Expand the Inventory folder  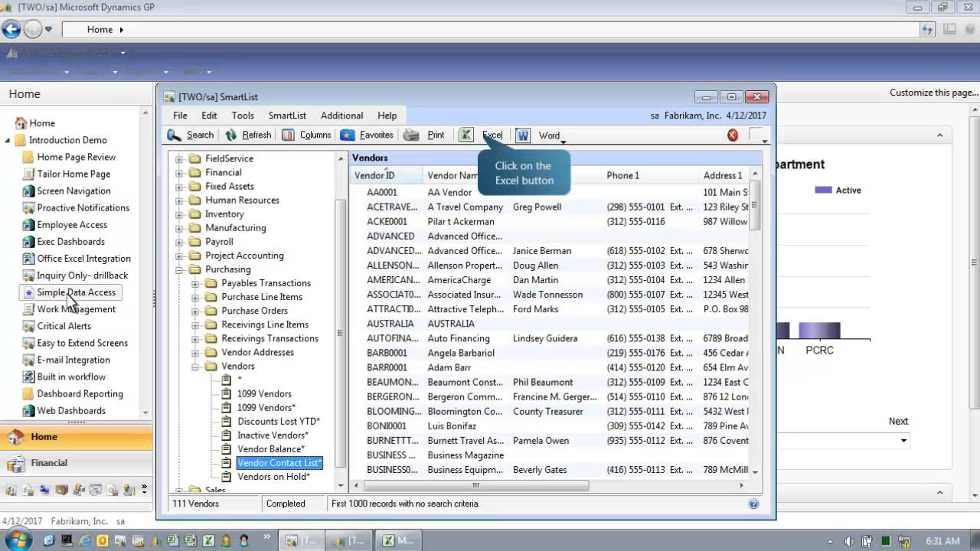179,214
